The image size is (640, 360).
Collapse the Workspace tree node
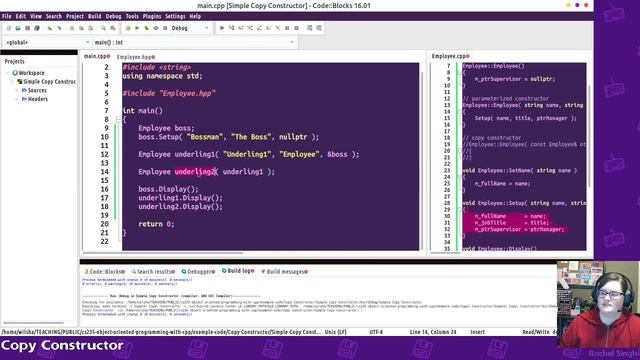click(7, 73)
